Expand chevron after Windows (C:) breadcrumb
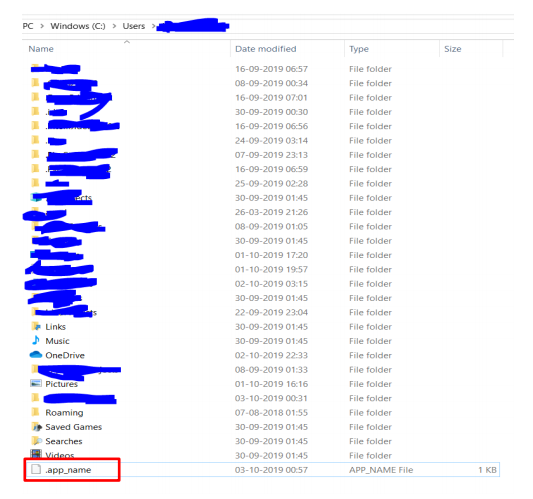Viewport: 533px width, 499px height. [114, 26]
